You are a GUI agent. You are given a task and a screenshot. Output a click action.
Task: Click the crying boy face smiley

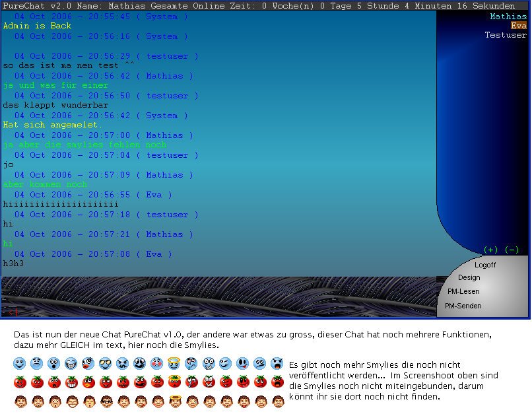(191, 401)
